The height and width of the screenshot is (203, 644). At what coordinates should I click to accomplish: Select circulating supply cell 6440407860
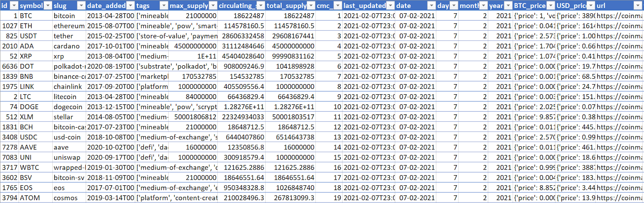click(242, 137)
